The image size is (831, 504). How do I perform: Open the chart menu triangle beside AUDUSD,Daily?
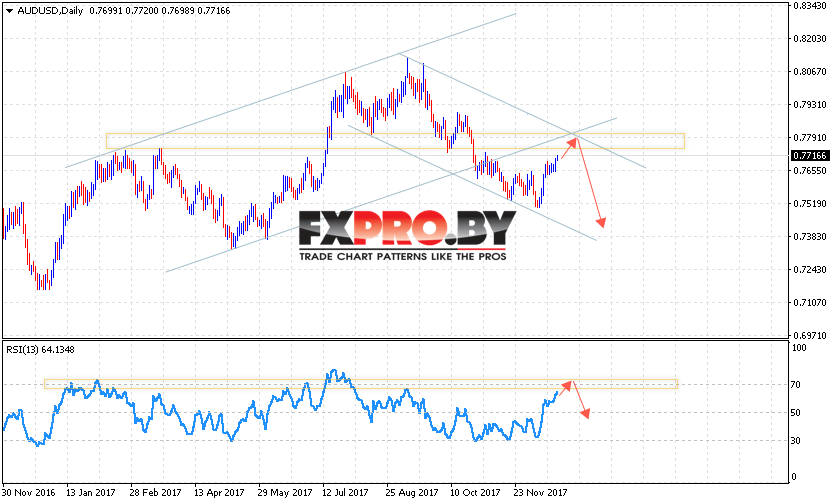(10, 11)
